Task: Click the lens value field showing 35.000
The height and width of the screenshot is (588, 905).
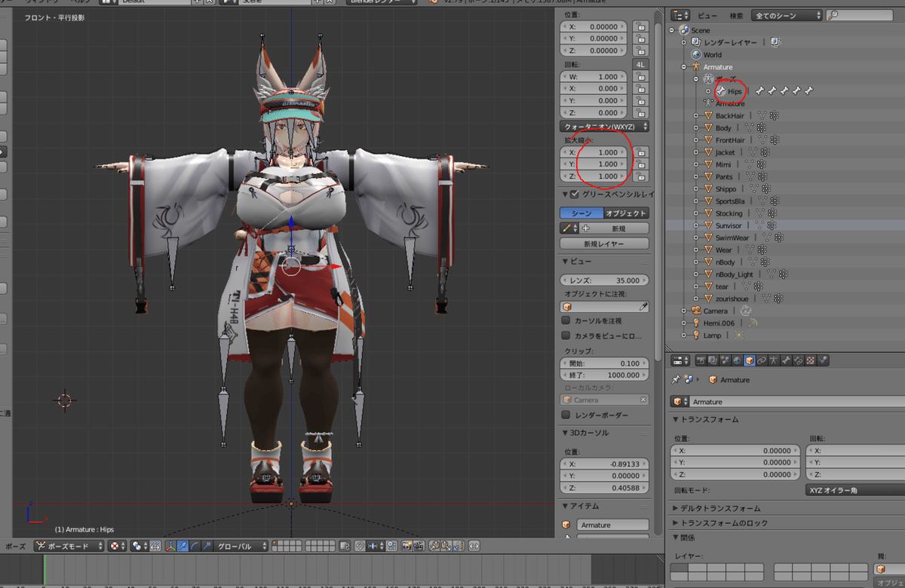Action: (604, 280)
